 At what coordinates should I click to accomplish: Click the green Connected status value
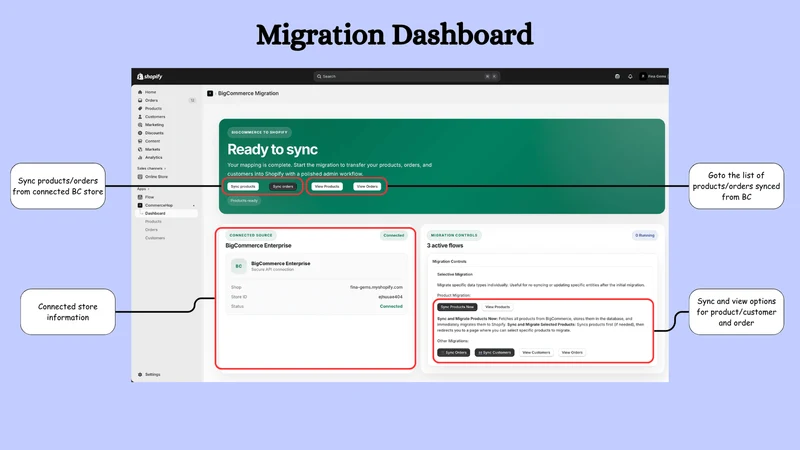pyautogui.click(x=391, y=307)
